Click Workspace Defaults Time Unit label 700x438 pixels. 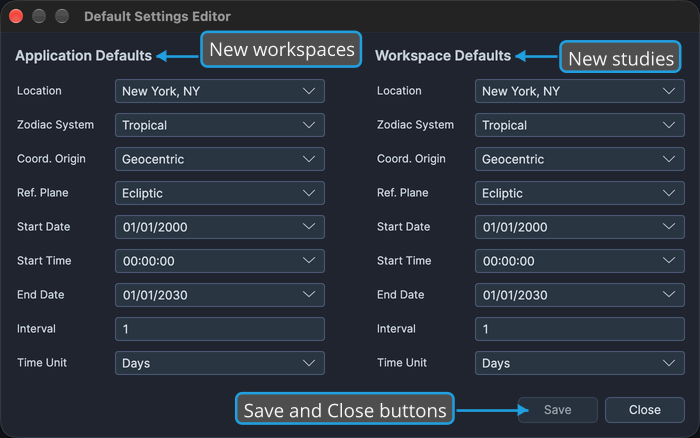(x=402, y=363)
